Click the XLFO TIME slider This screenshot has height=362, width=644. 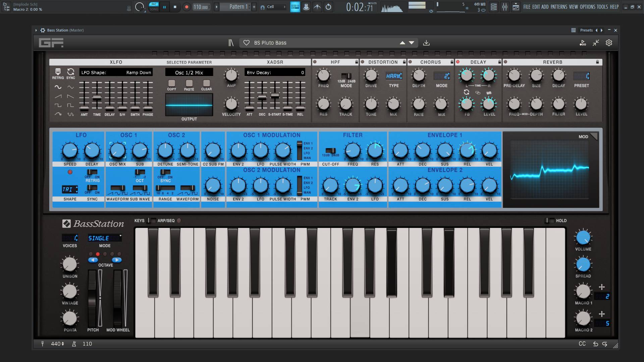[97, 96]
